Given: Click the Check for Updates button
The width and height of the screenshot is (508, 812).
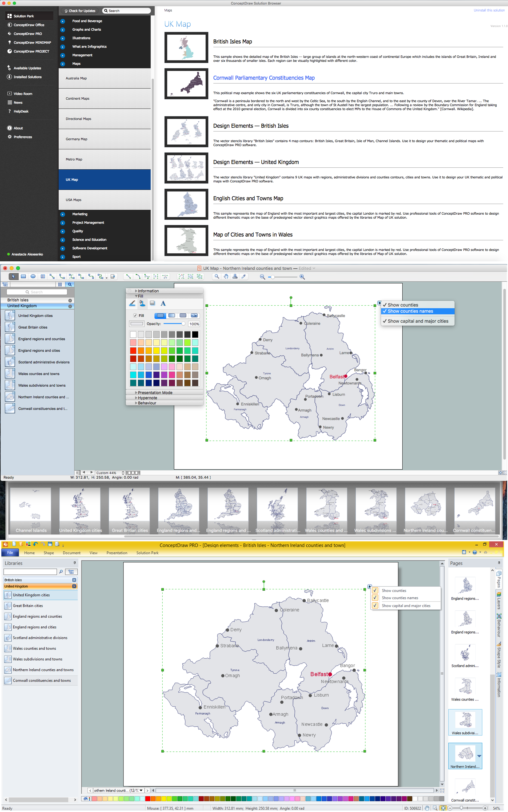Looking at the screenshot, I should coord(80,11).
